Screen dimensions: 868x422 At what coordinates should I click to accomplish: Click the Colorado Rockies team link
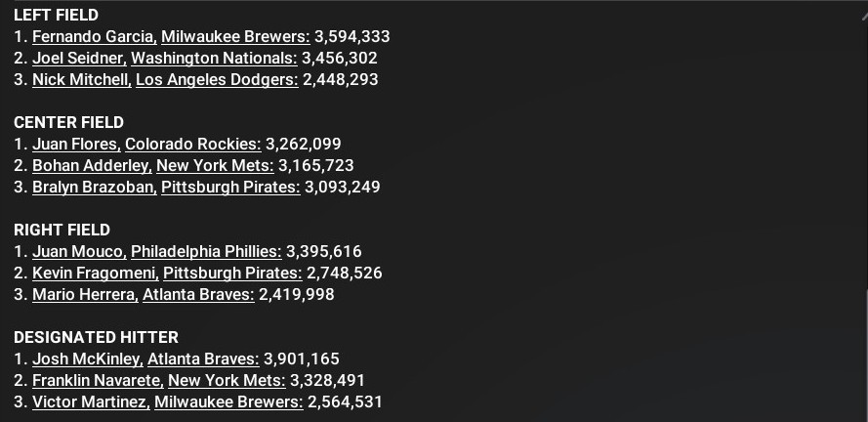tap(192, 145)
